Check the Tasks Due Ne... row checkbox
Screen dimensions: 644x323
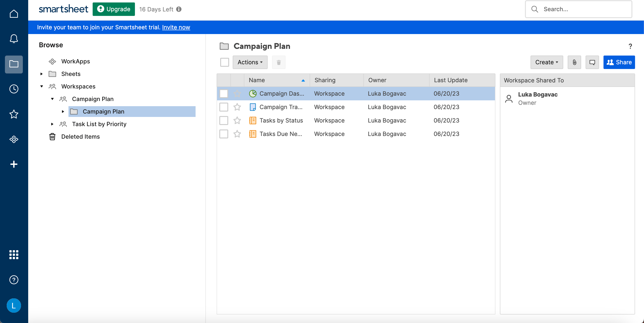[x=224, y=134]
